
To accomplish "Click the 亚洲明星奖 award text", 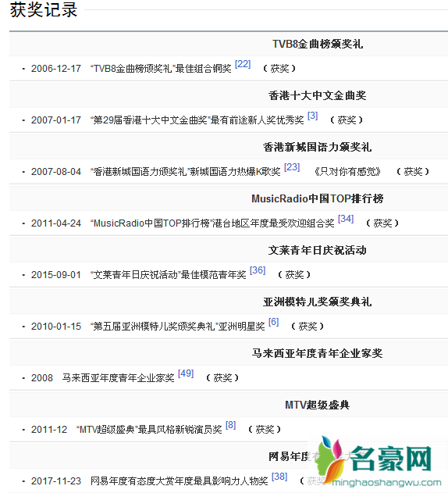I will click(242, 327).
